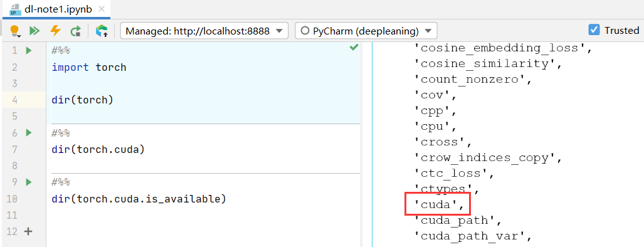Click line number 4 in gutter
The image size is (644, 247).
[14, 100]
